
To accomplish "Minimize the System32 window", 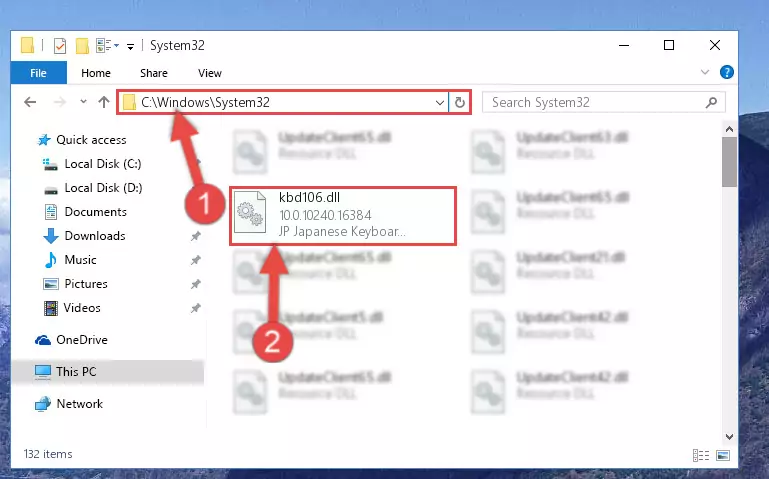I will point(624,46).
